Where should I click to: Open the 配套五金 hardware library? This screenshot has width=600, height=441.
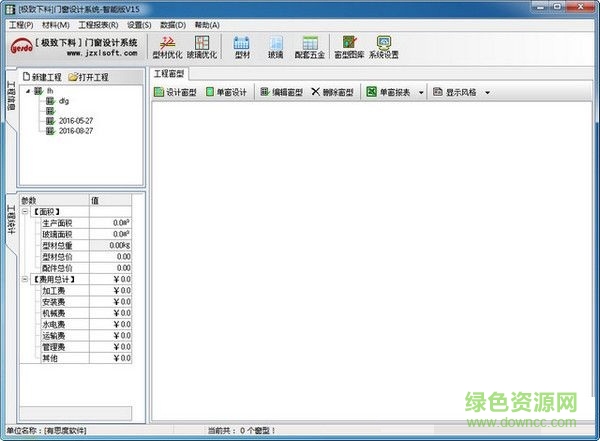point(310,47)
